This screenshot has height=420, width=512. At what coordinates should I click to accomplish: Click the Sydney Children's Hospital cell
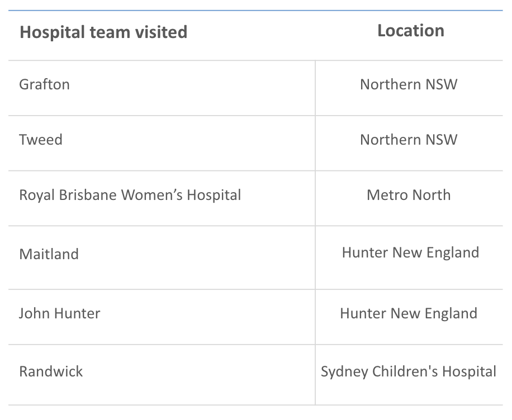pyautogui.click(x=409, y=371)
